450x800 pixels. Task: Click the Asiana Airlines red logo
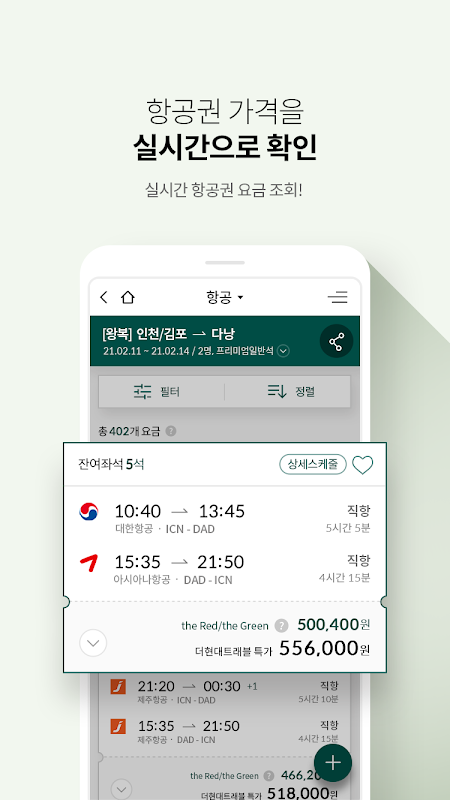(89, 563)
